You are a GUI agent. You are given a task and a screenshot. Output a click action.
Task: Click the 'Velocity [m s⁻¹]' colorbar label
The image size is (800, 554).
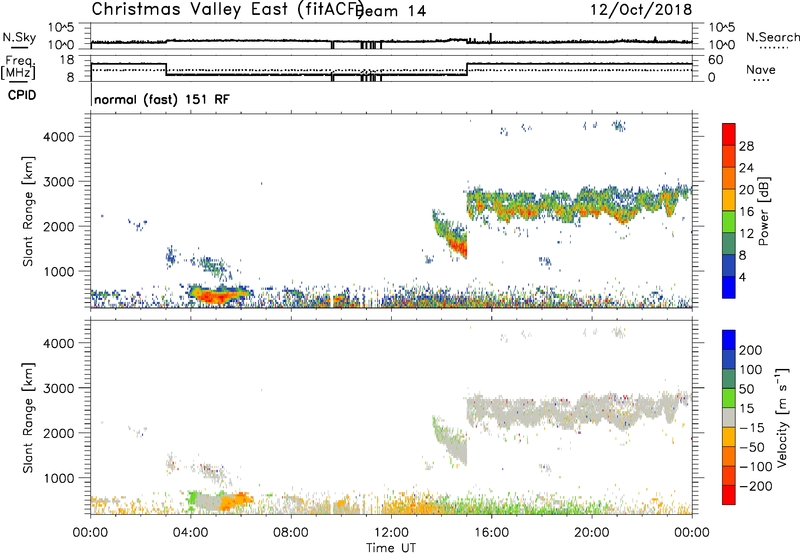pyautogui.click(x=782, y=417)
